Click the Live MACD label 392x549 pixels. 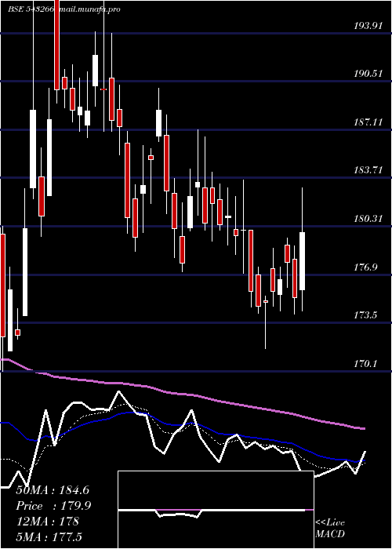[x=330, y=528]
